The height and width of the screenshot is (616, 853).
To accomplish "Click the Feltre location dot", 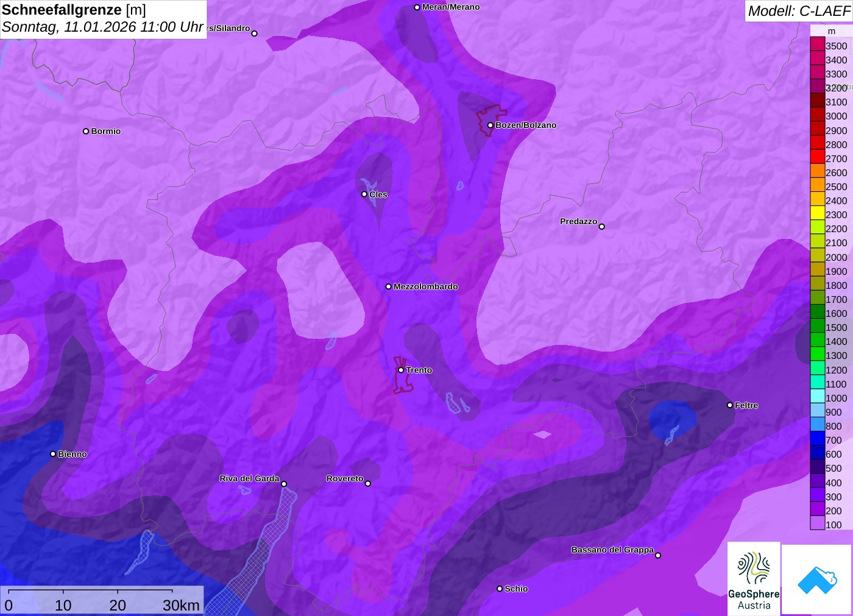I will 730,405.
